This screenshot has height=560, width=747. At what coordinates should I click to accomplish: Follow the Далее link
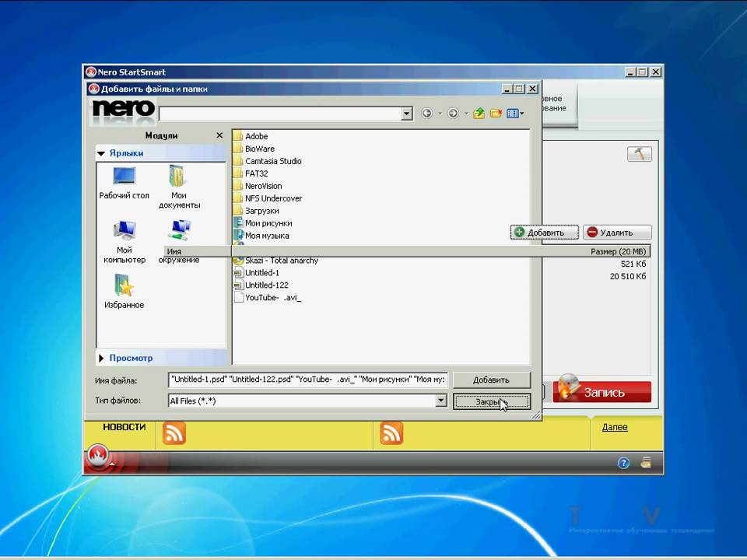615,427
